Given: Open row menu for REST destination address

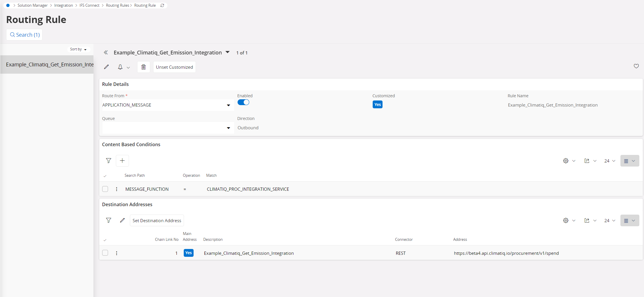Looking at the screenshot, I should tap(116, 253).
